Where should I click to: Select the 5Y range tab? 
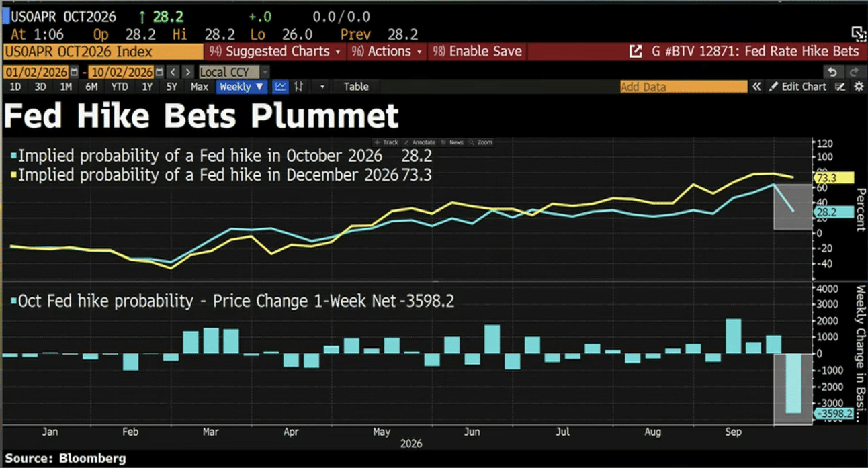[172, 87]
